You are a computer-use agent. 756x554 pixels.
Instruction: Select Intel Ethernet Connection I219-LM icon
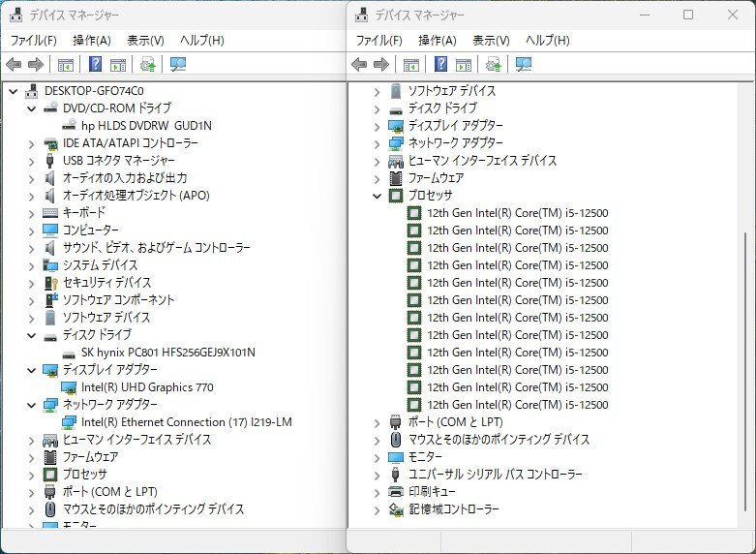click(x=69, y=422)
